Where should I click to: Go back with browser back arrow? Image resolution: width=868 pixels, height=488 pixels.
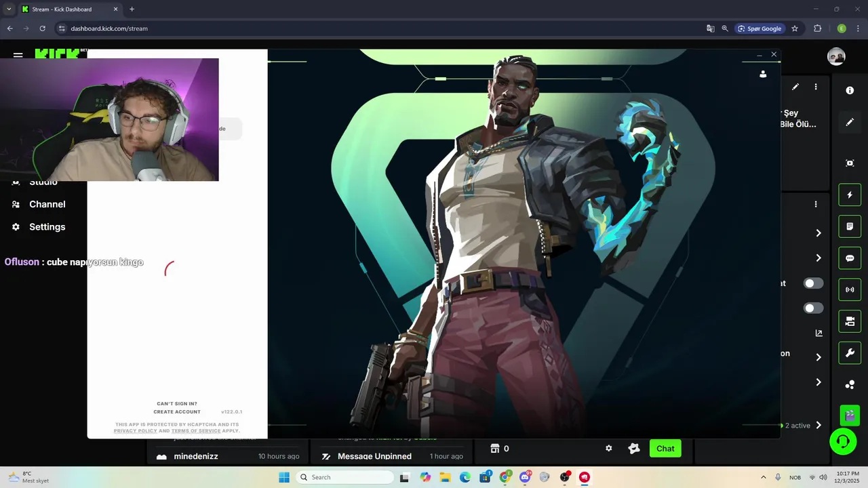point(9,28)
